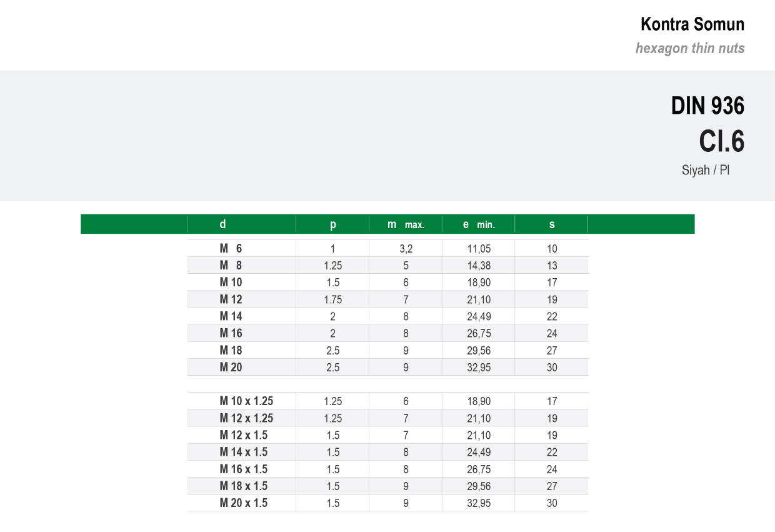This screenshot has width=775, height=532.
Task: Click the 's' column header
Action: [552, 224]
